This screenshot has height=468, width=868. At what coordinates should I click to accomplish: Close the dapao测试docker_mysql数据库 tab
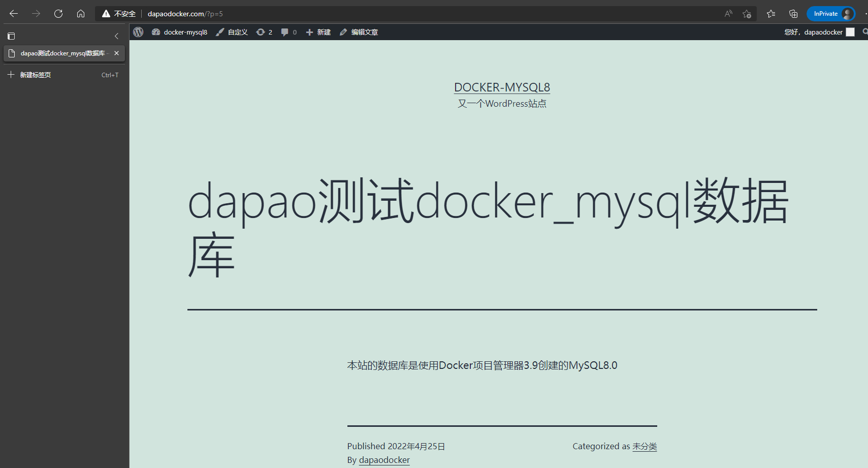pyautogui.click(x=116, y=53)
